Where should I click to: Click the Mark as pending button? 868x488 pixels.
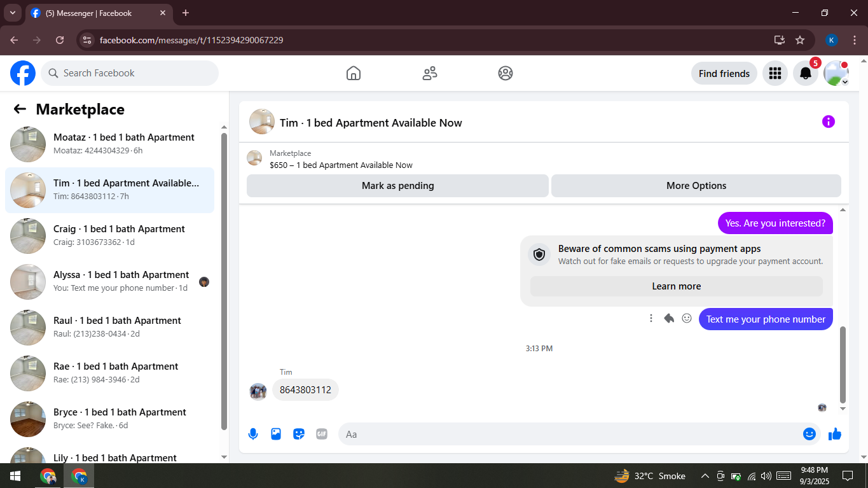click(397, 186)
